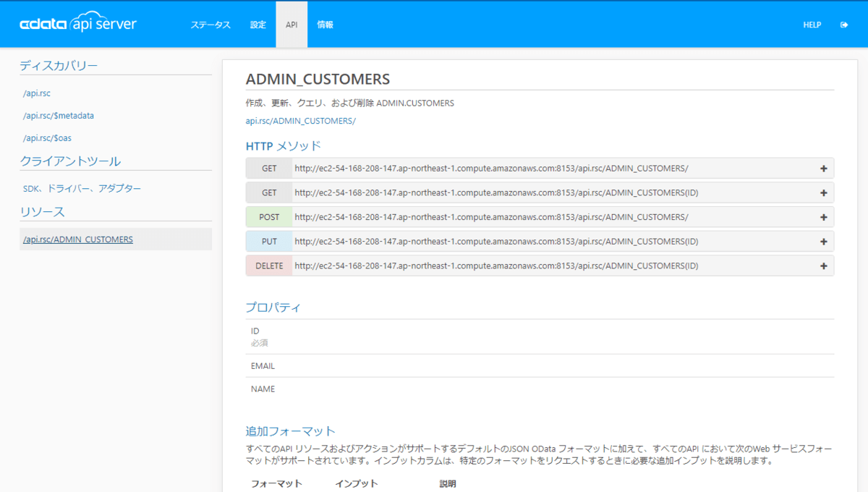Expand the POST method plus icon
Viewport: 868px width, 492px height.
click(x=823, y=217)
